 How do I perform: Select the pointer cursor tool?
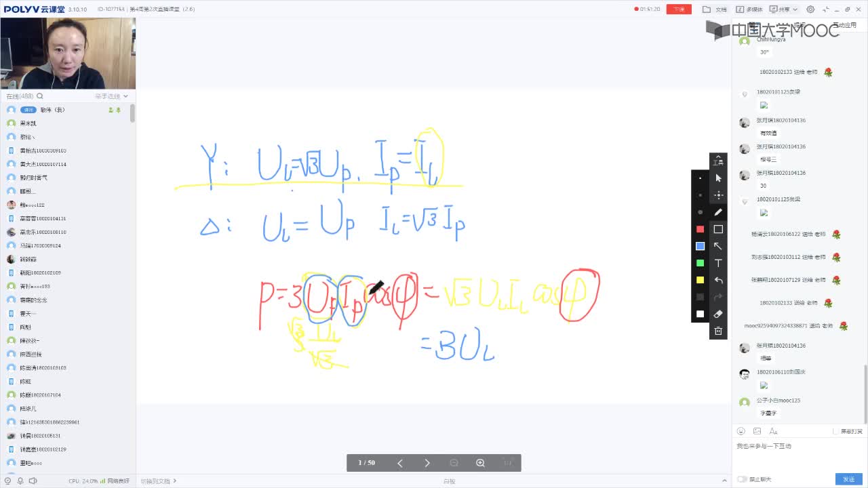[x=718, y=178]
